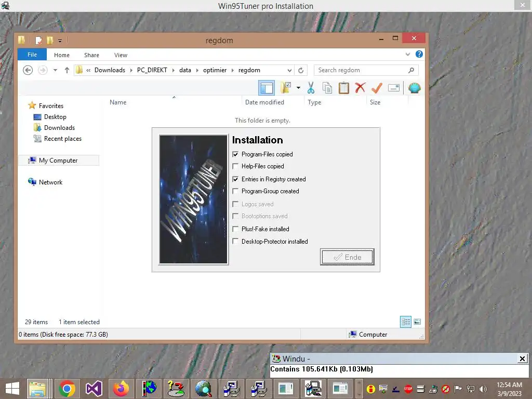
Task: Click PC_DIREKT in the address breadcrumb
Action: (x=152, y=70)
